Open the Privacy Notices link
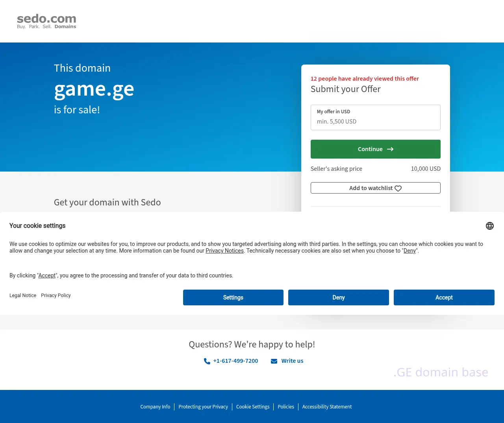 pyautogui.click(x=224, y=251)
